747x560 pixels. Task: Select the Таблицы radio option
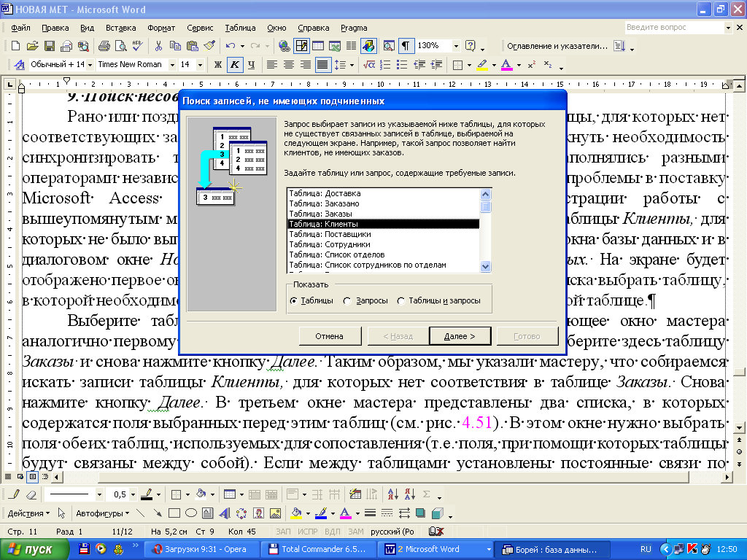[x=294, y=301]
